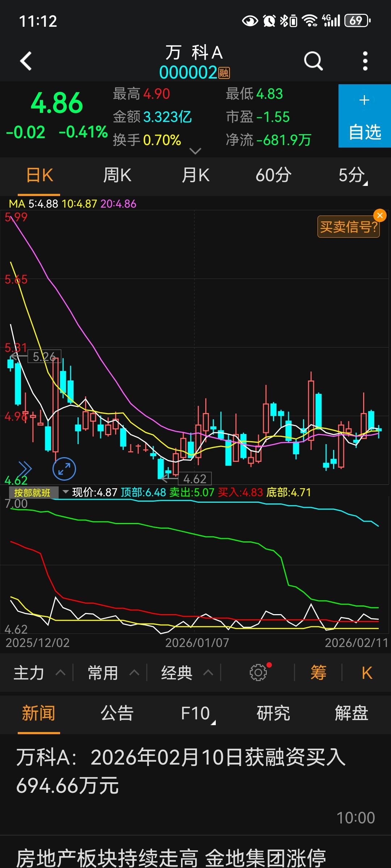Open indicator settings gear
391x868 pixels.
click(x=258, y=672)
